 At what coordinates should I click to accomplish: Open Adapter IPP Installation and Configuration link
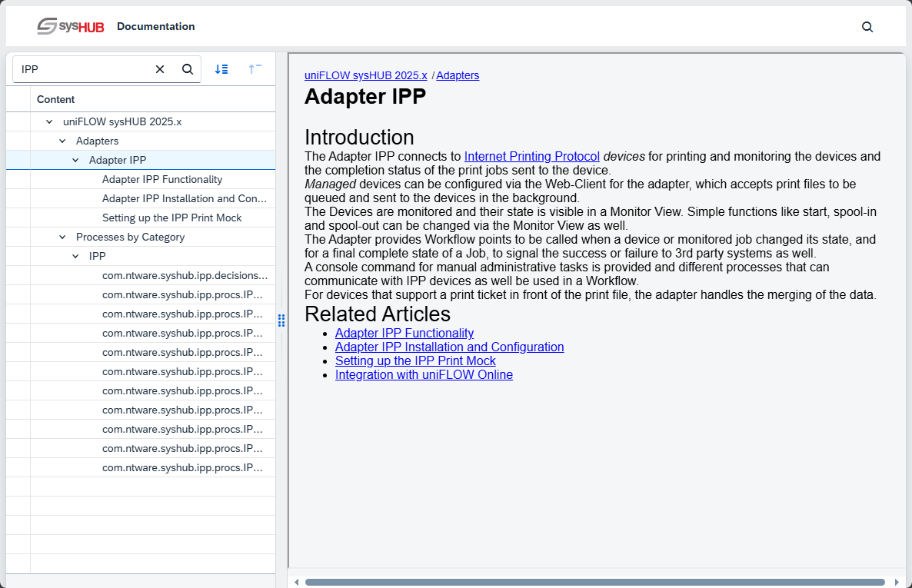450,347
